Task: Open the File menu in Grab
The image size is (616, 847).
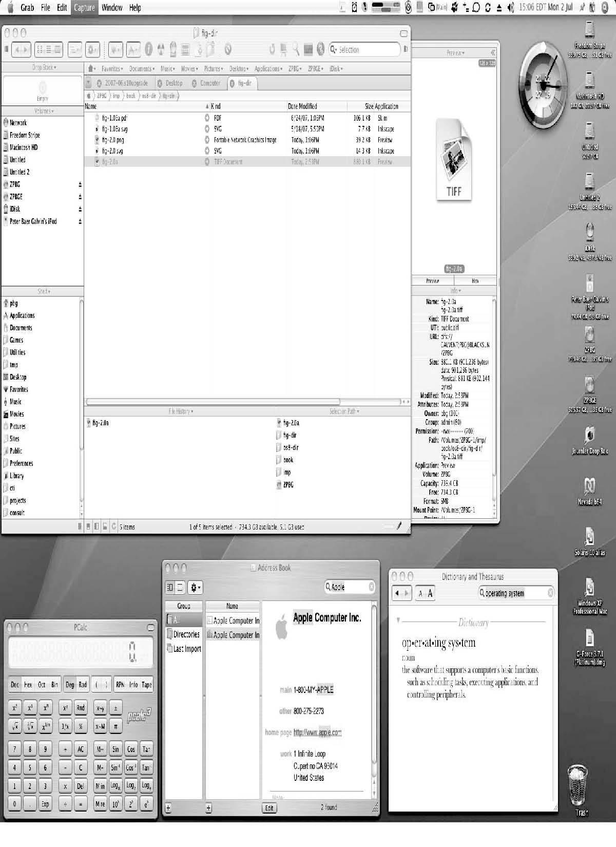Action: point(46,7)
